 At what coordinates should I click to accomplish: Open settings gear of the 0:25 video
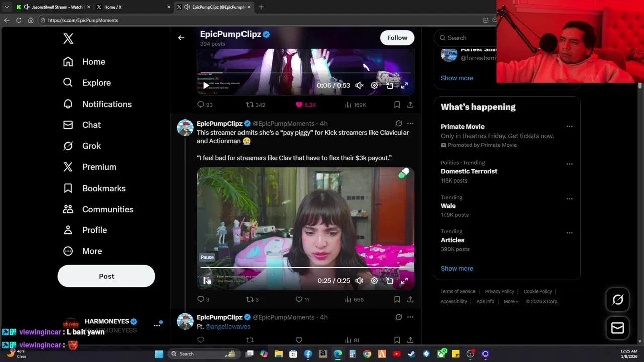tap(374, 281)
